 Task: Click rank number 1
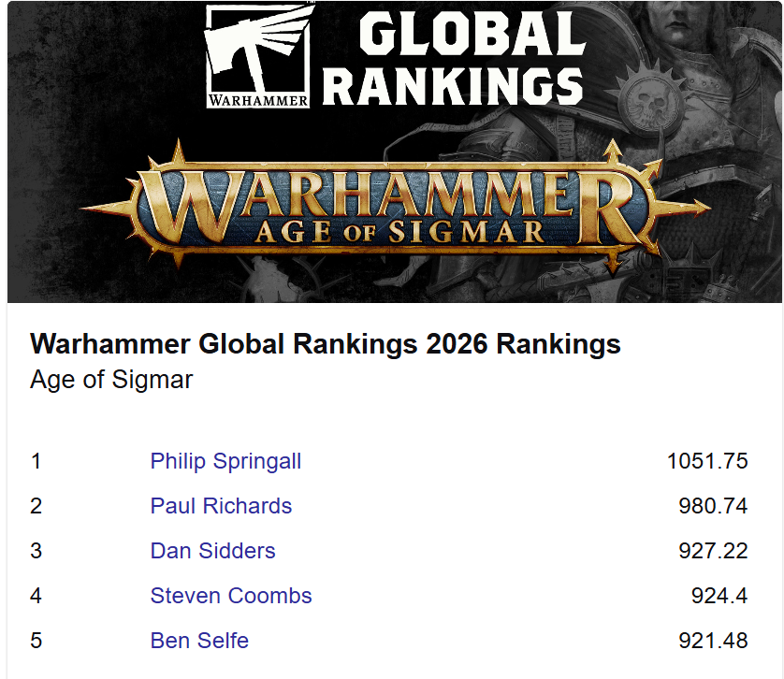click(x=36, y=461)
